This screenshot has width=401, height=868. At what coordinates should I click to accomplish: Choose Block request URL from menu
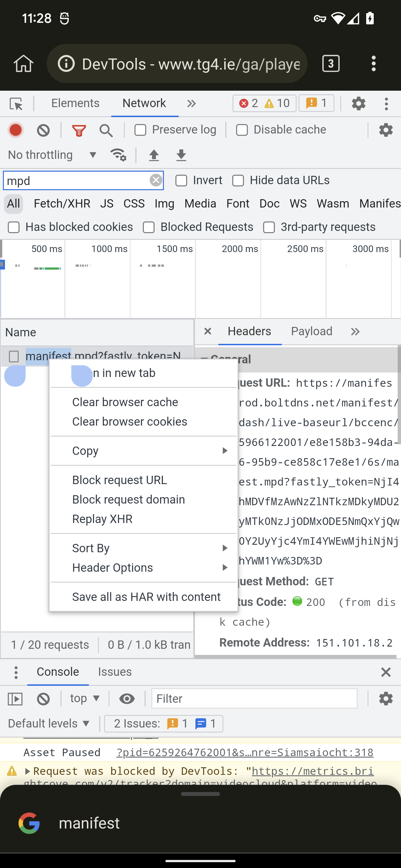(x=119, y=480)
